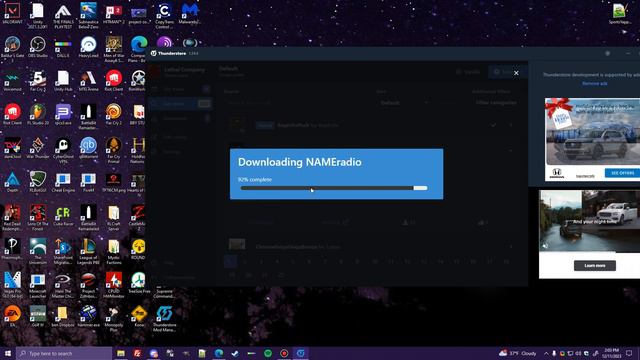Select the Unity Hub desktop file
This screenshot has width=640, height=360.
coord(63,81)
